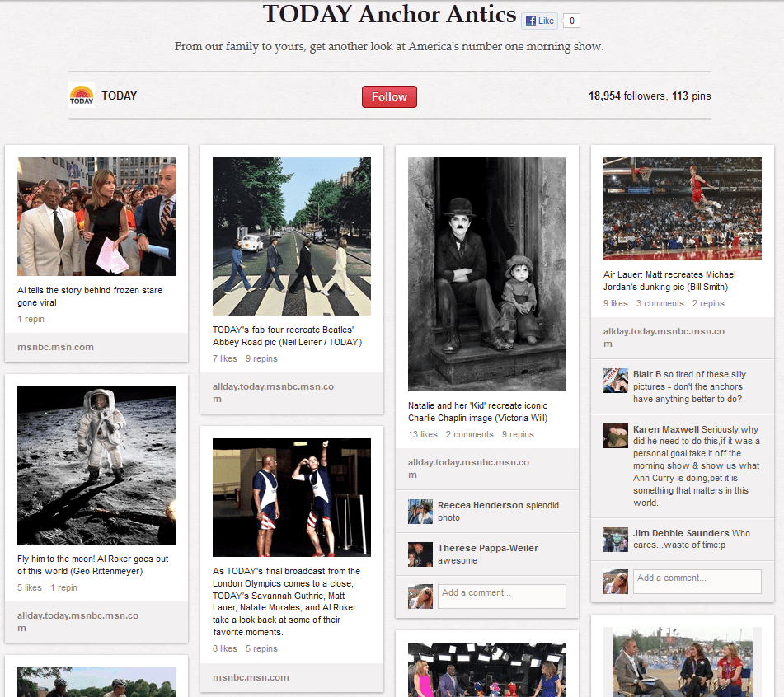
Task: Focus comment field under Air Lauer pin
Action: 697,581
